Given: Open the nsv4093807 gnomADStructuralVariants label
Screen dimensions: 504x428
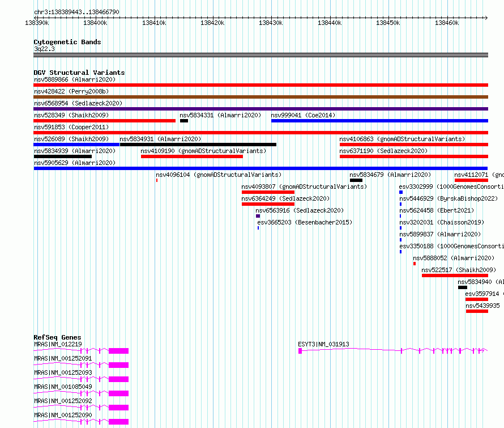Looking at the screenshot, I should coord(304,187).
